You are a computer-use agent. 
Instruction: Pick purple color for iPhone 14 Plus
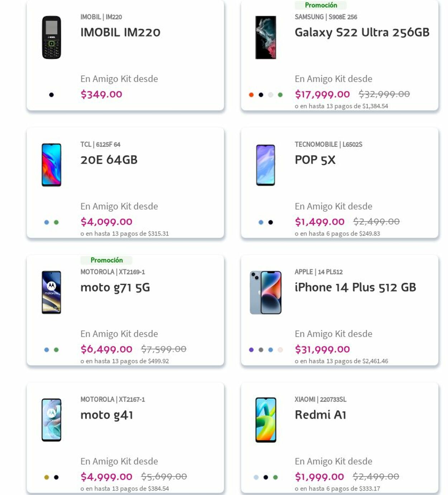tap(251, 350)
